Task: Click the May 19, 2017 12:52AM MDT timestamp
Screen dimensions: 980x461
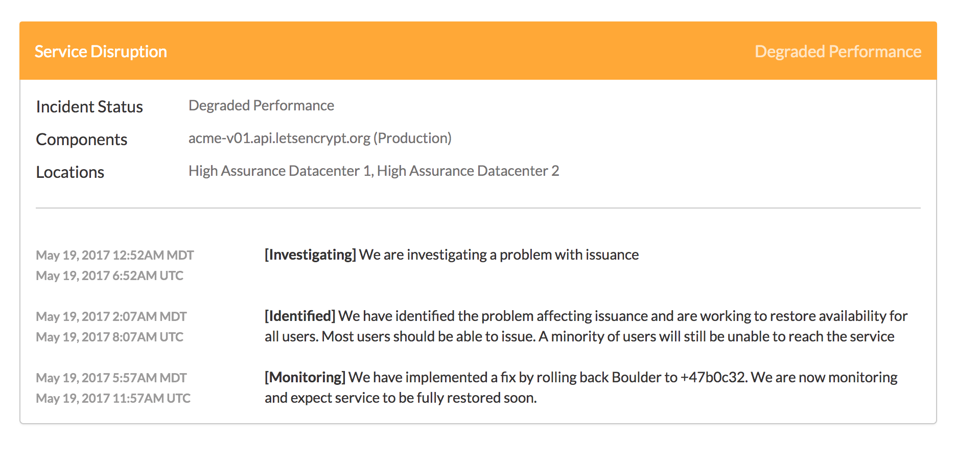Action: point(115,255)
